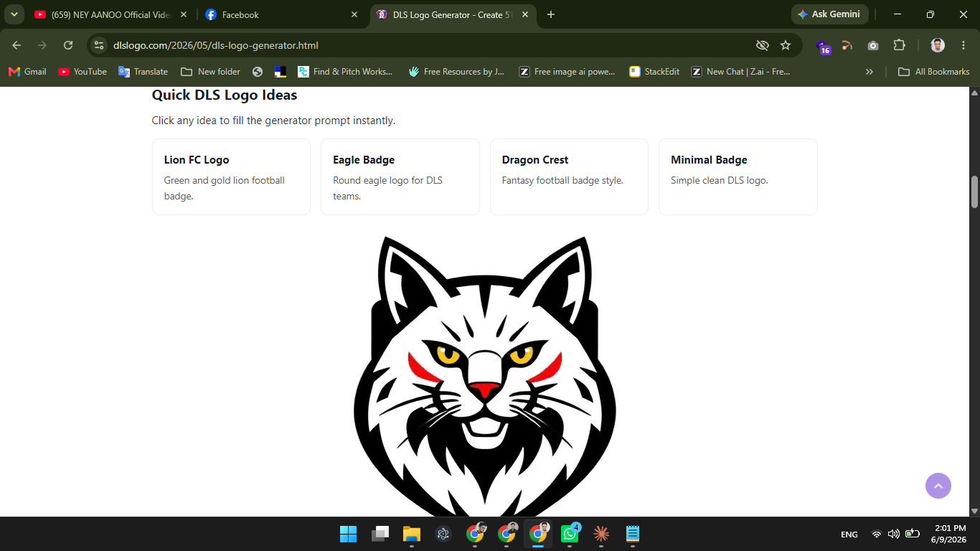
Task: Open the camera screenshot extension
Action: (x=873, y=45)
